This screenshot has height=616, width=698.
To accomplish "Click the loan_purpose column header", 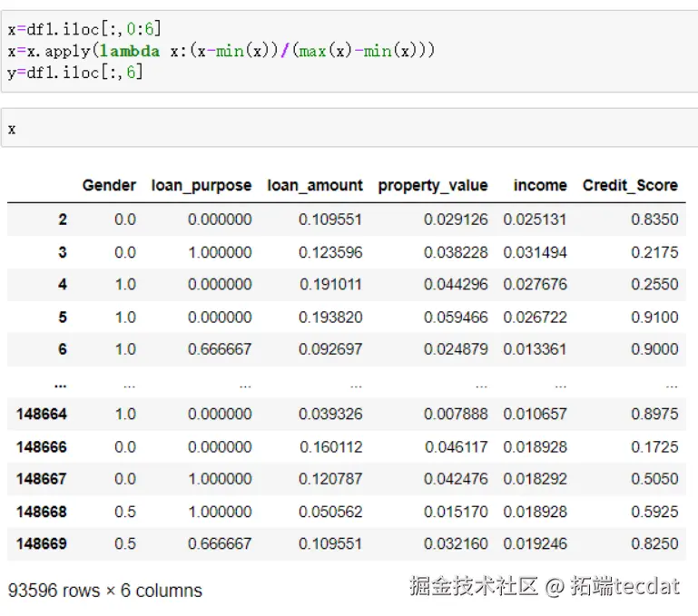I will pyautogui.click(x=202, y=186).
